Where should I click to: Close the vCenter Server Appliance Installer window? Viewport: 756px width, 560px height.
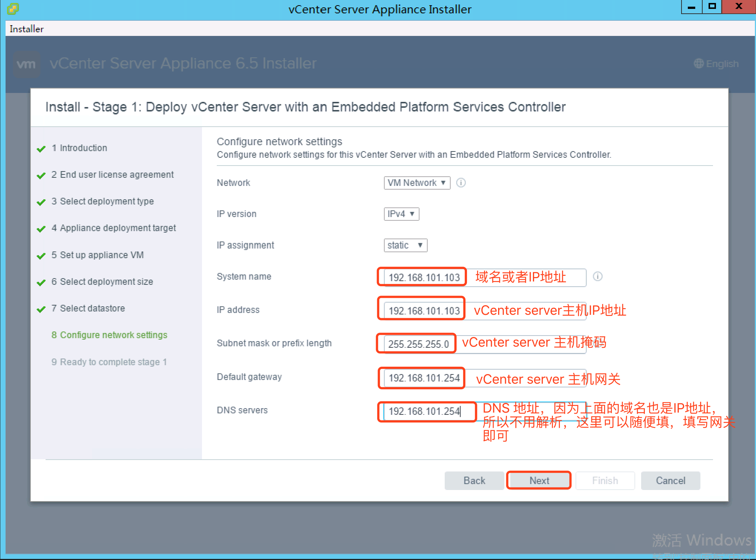[x=739, y=7]
